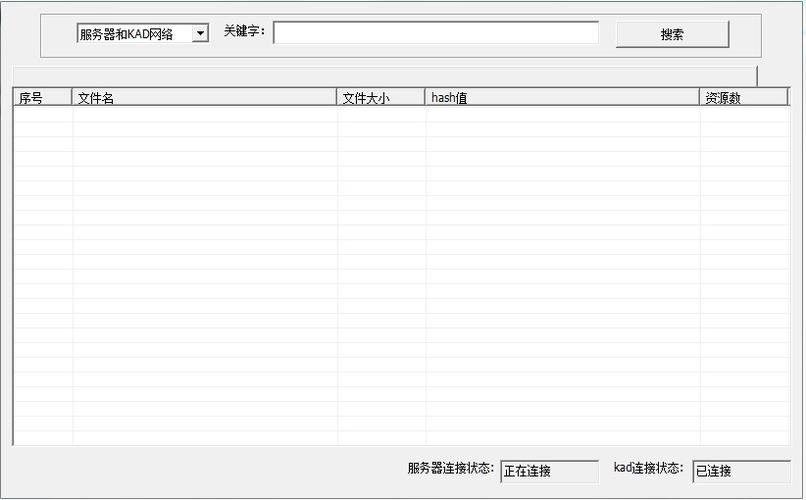Open the 服务器和KAD网络 network dropdown
806x500 pixels.
[x=142, y=34]
